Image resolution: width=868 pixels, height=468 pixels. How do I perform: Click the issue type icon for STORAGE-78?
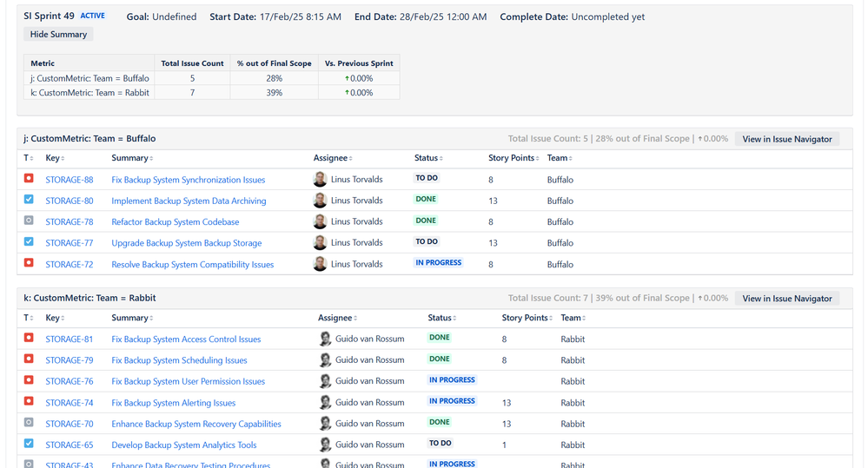pyautogui.click(x=29, y=221)
